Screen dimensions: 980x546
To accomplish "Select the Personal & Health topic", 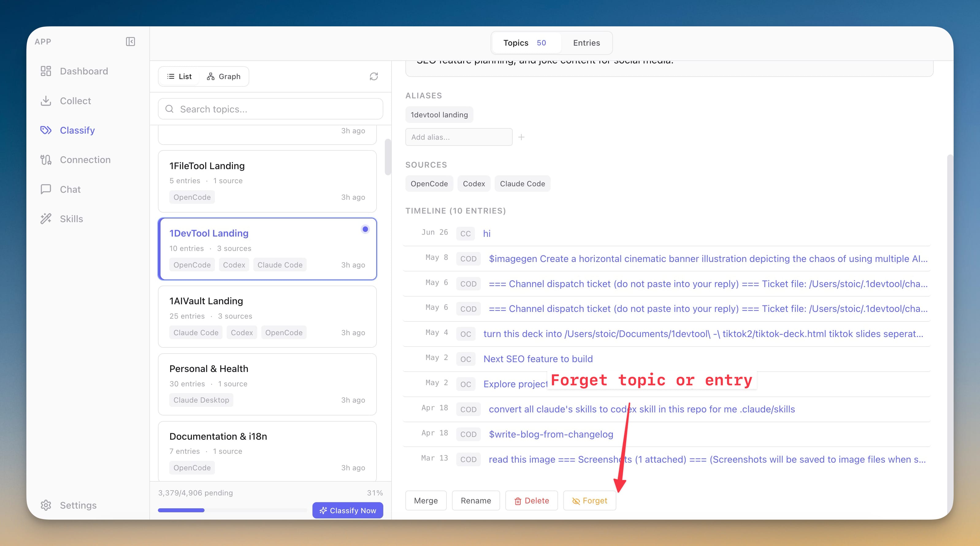I will click(267, 385).
